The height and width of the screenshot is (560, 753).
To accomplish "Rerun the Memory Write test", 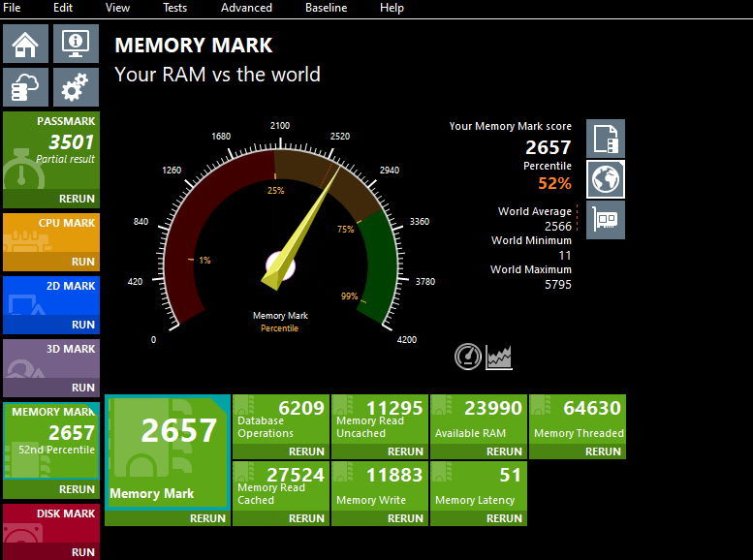I will pos(405,518).
